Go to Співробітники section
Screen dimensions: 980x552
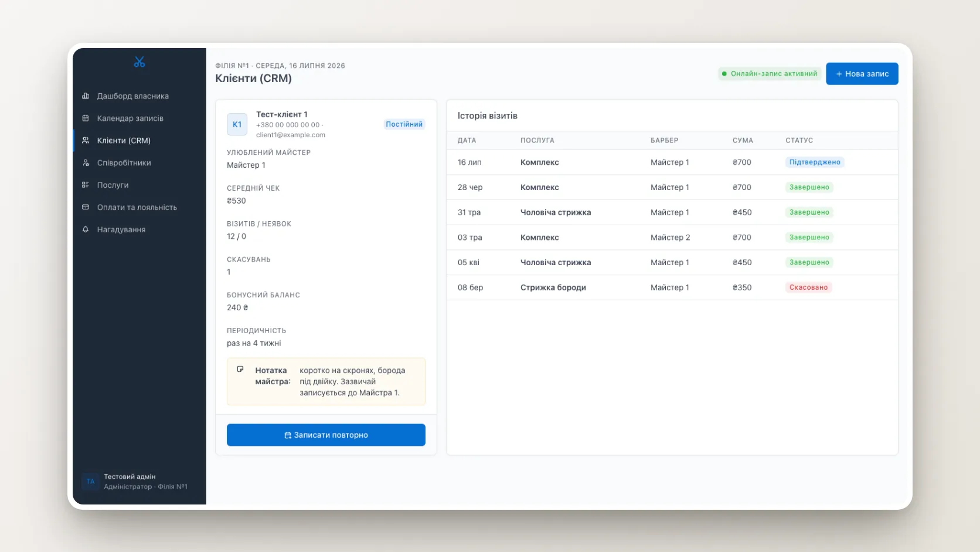click(x=139, y=162)
